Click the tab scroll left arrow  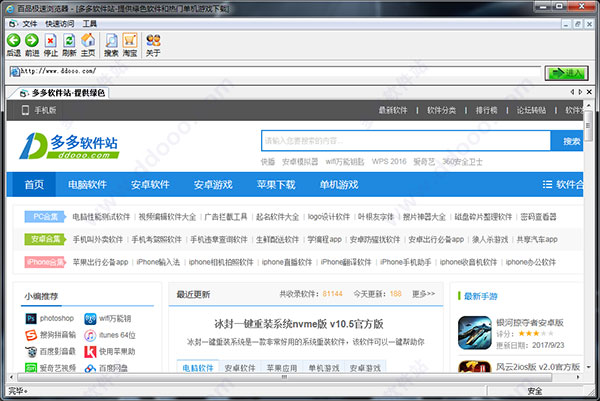[x=572, y=92]
